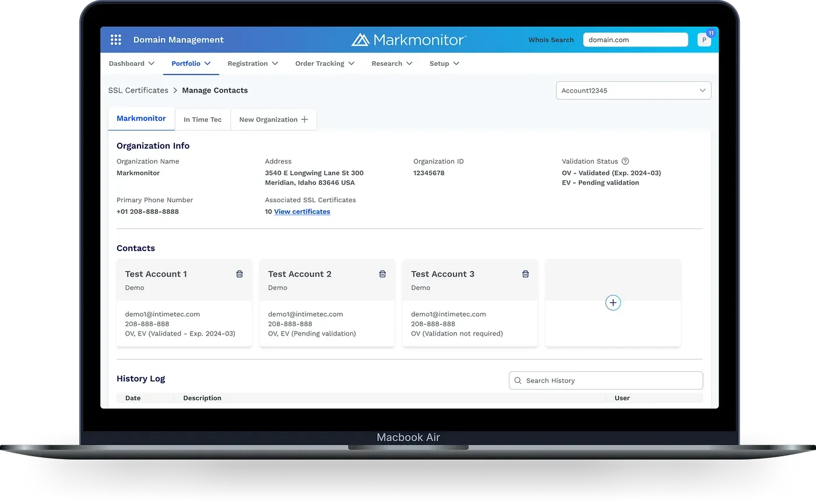This screenshot has height=504, width=816.
Task: Add a new contact with the plus circle
Action: [x=613, y=302]
